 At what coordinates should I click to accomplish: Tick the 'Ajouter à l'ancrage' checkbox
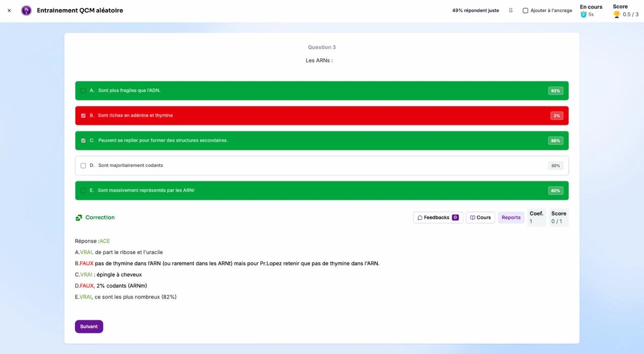pos(525,11)
